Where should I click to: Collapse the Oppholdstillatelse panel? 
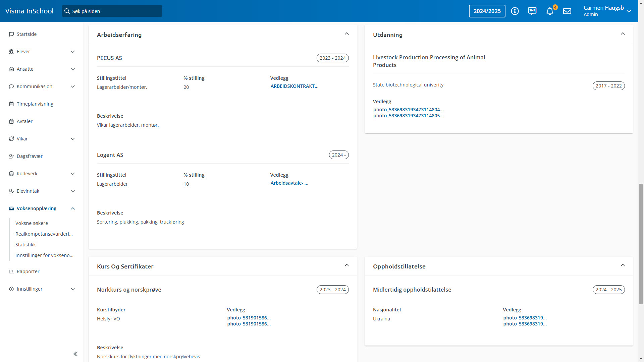click(623, 265)
